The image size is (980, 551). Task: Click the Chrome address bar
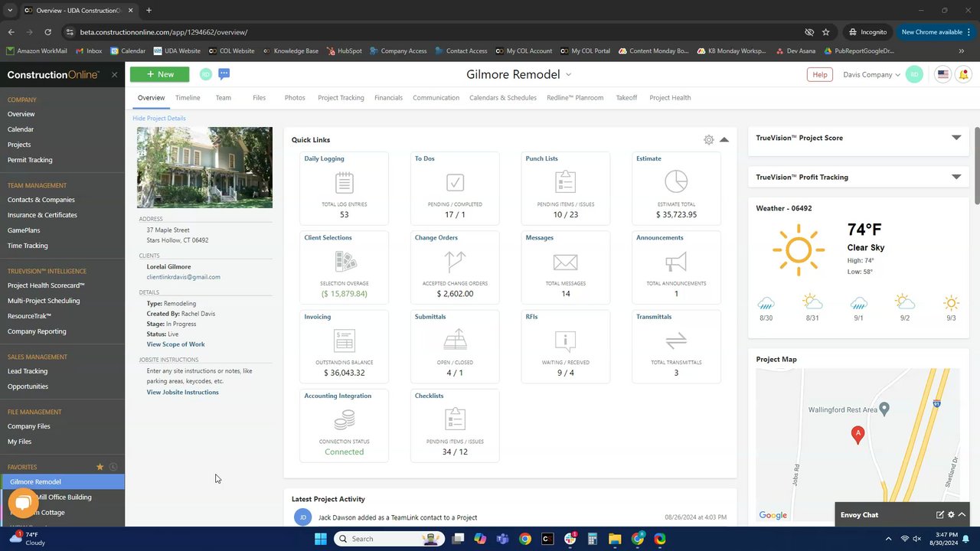point(429,32)
